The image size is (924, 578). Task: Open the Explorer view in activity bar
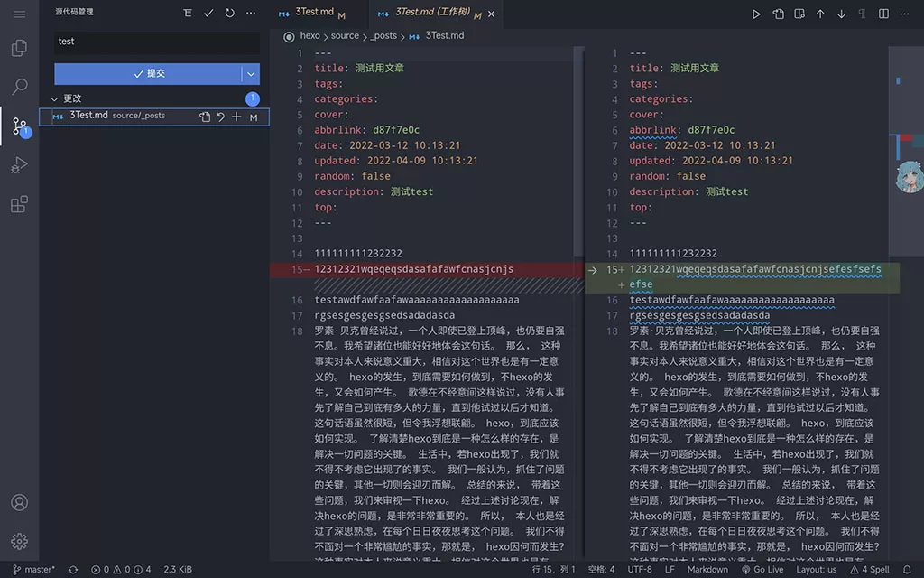coord(20,48)
